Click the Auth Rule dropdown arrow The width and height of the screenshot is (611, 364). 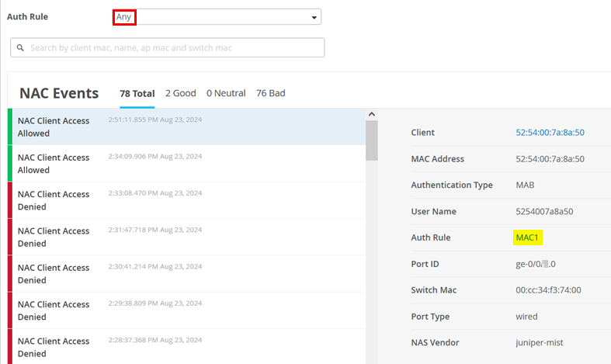(x=314, y=17)
